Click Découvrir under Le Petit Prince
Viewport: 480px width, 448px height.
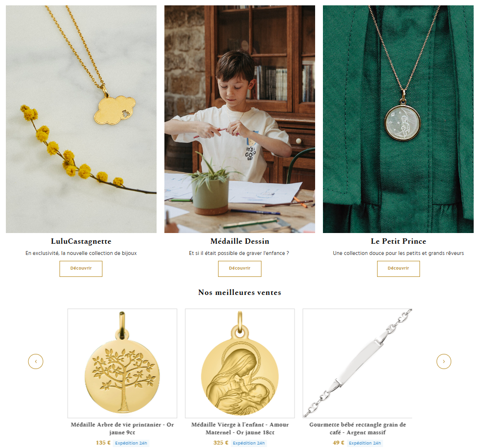(398, 269)
